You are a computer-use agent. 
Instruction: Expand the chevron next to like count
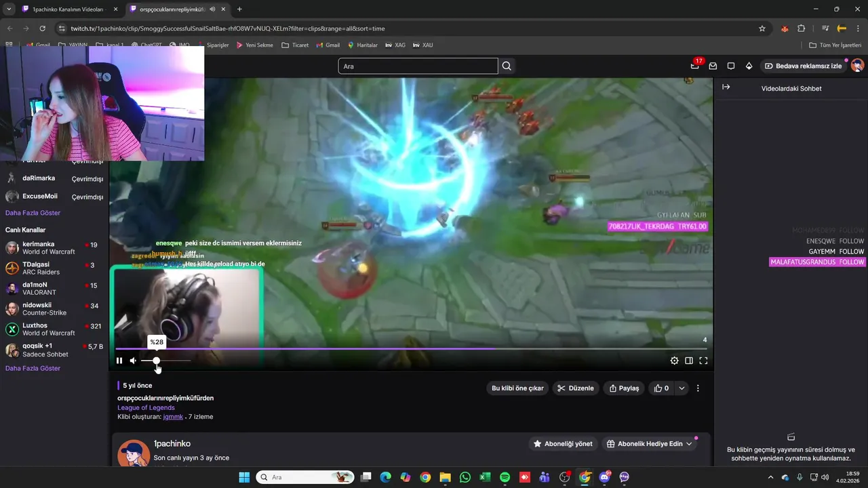click(682, 388)
